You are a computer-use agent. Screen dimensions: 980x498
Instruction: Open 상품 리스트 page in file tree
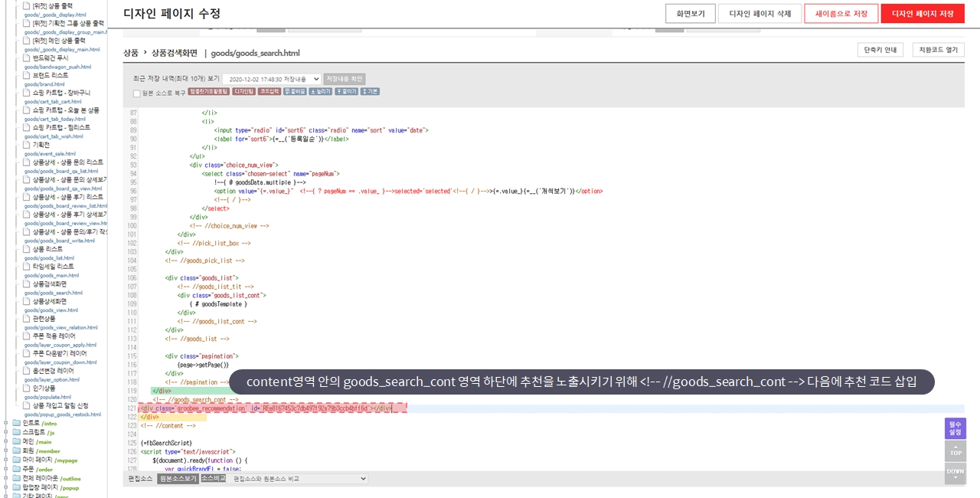(47, 249)
